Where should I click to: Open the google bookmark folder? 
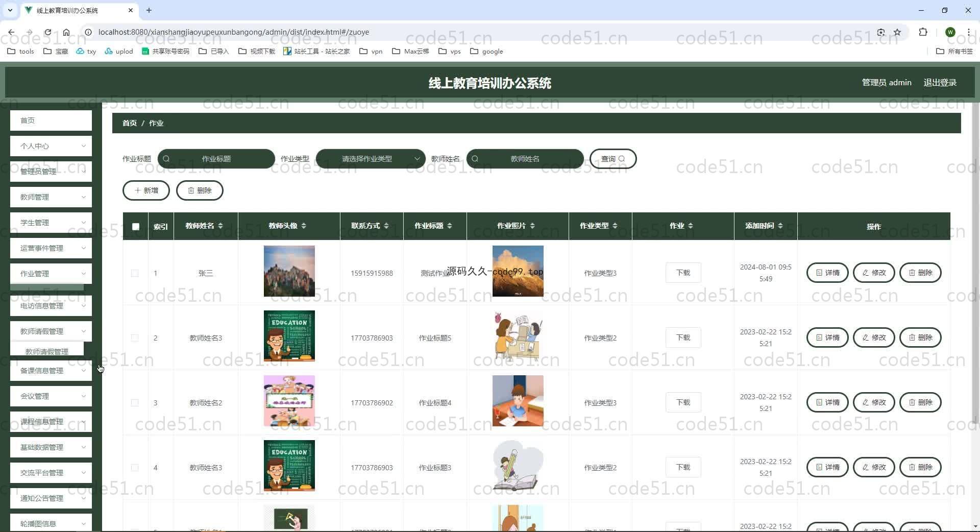(486, 51)
